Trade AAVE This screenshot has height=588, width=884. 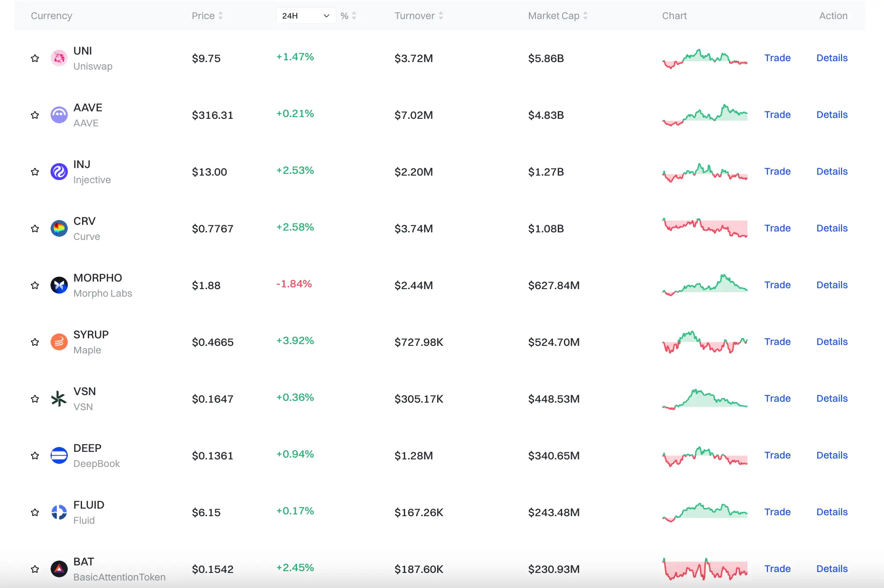777,115
